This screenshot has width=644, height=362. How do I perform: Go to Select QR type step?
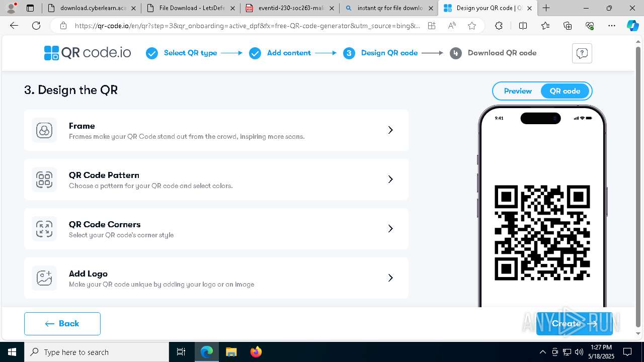point(182,53)
